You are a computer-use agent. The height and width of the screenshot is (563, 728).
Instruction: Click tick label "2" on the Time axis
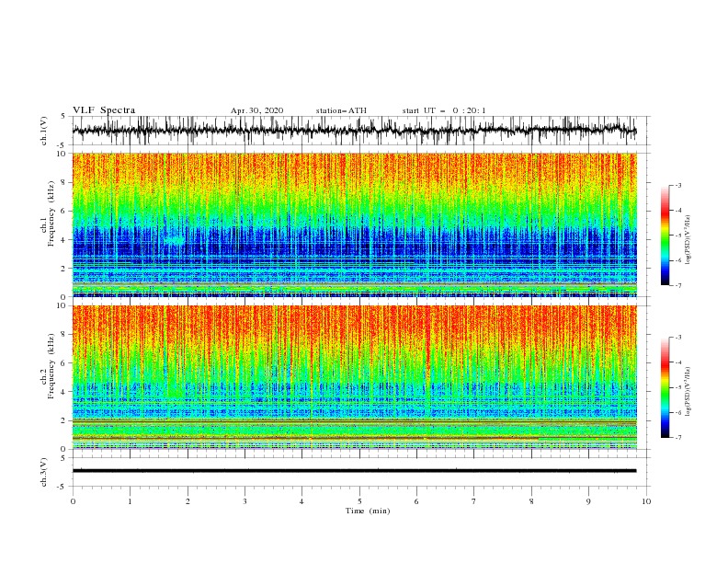pos(188,501)
